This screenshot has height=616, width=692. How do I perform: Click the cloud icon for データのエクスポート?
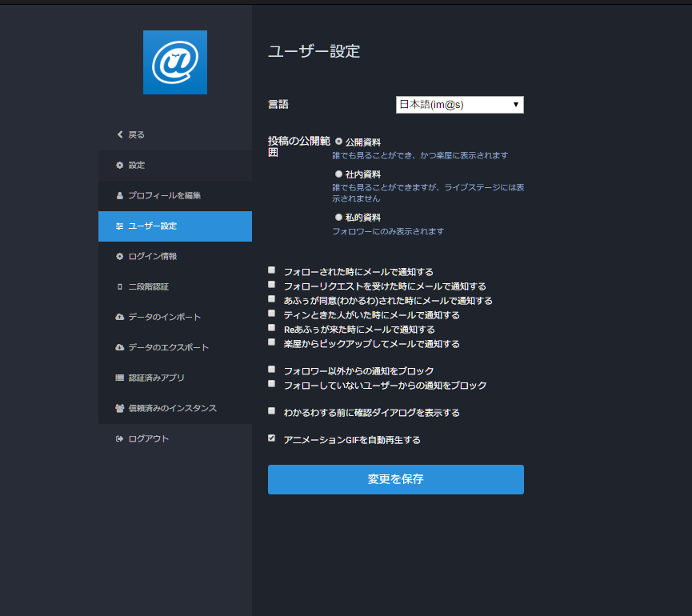pos(119,347)
